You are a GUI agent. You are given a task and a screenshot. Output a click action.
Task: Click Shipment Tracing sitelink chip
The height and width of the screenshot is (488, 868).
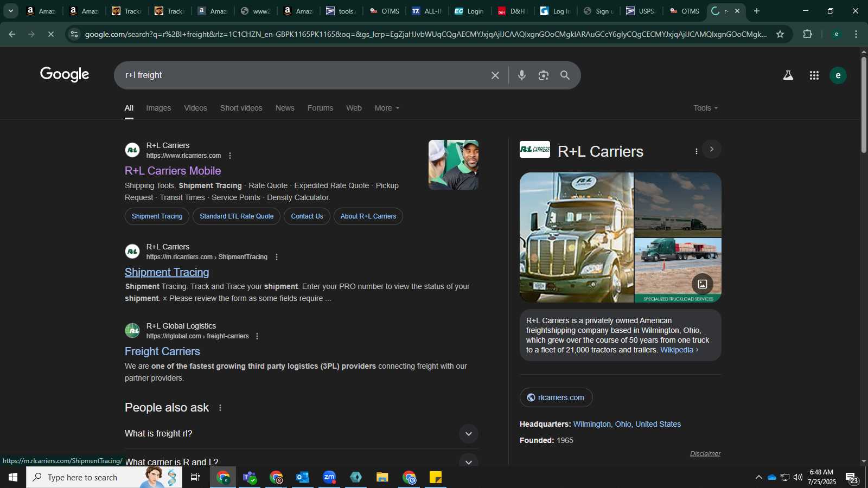pos(157,216)
